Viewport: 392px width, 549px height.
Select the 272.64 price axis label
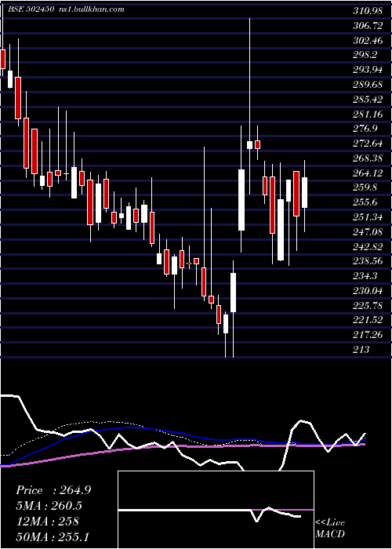tap(368, 144)
